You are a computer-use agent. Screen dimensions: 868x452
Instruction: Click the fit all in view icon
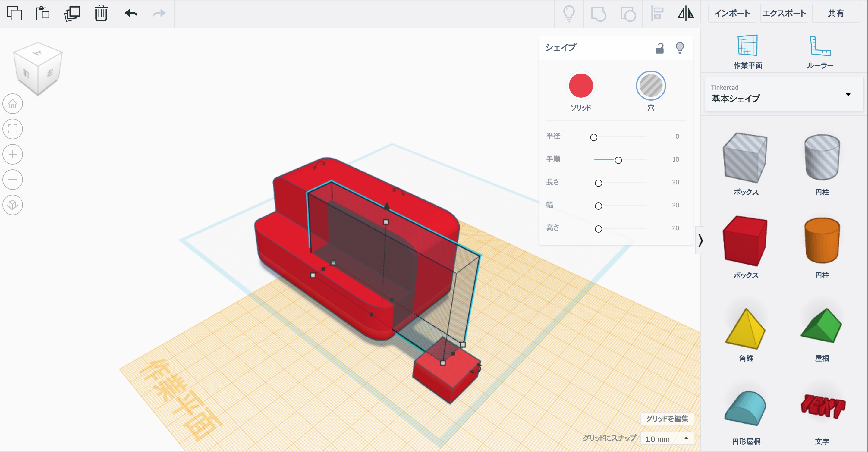click(13, 129)
